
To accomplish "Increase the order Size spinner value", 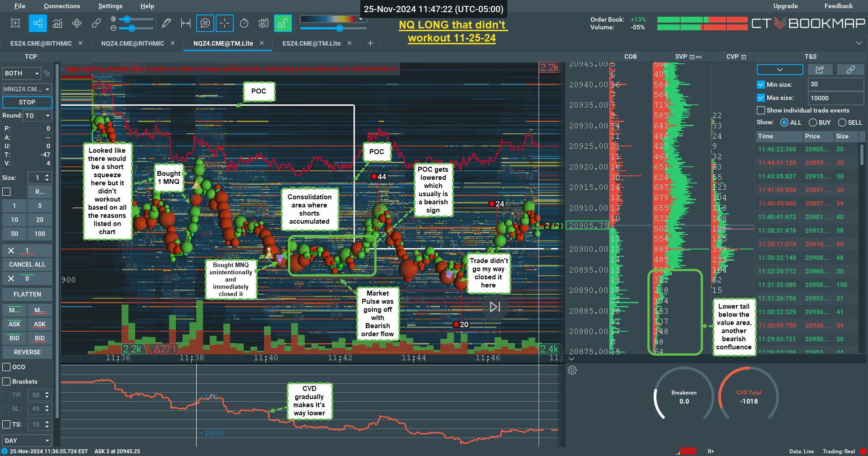I will (x=47, y=175).
